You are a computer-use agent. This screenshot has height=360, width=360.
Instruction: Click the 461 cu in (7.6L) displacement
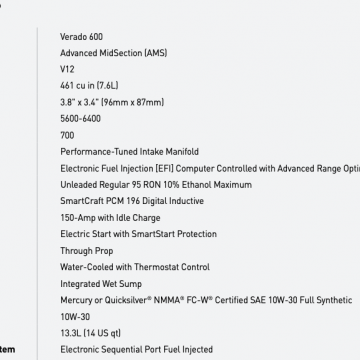click(89, 86)
